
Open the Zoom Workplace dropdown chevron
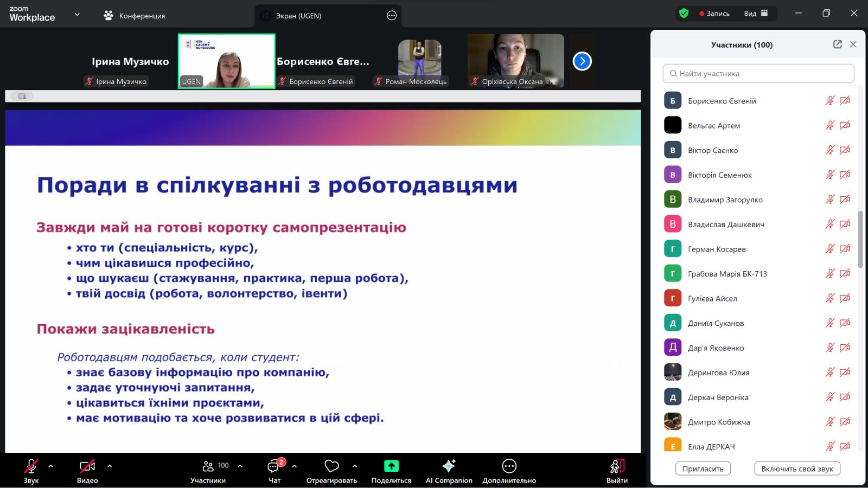click(x=77, y=15)
